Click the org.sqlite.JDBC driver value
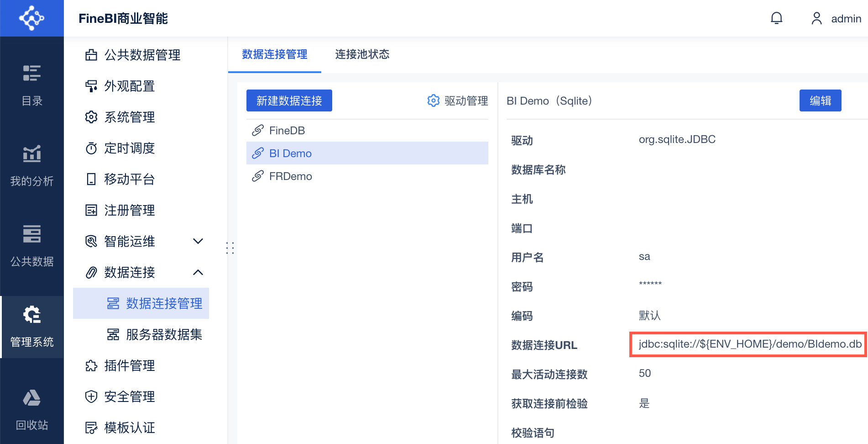868x444 pixels. click(x=677, y=139)
